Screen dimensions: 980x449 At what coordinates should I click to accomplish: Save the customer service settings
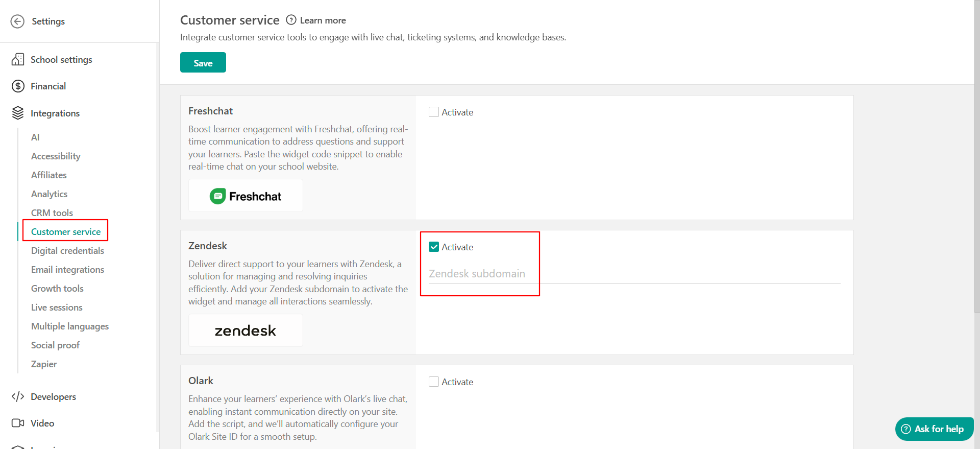click(203, 62)
